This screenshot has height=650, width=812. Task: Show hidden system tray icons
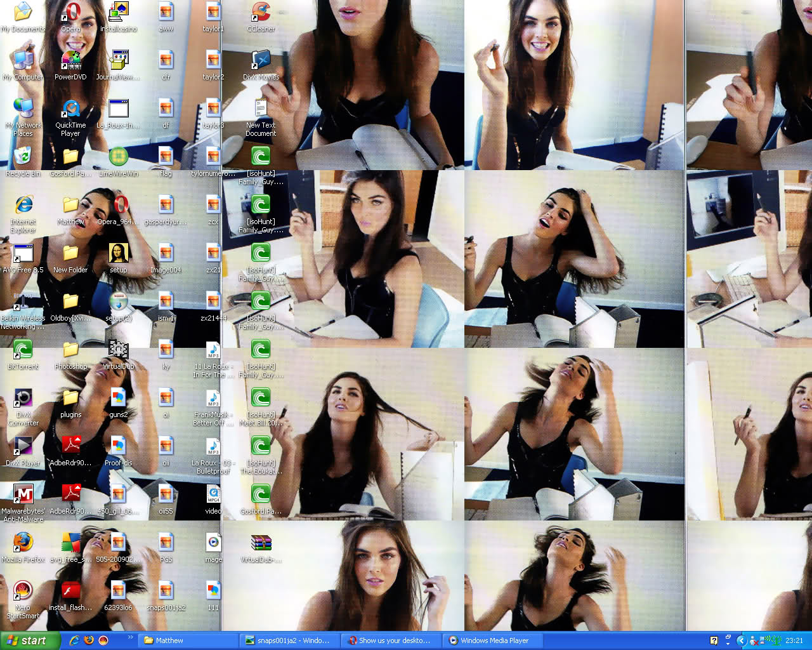[741, 640]
